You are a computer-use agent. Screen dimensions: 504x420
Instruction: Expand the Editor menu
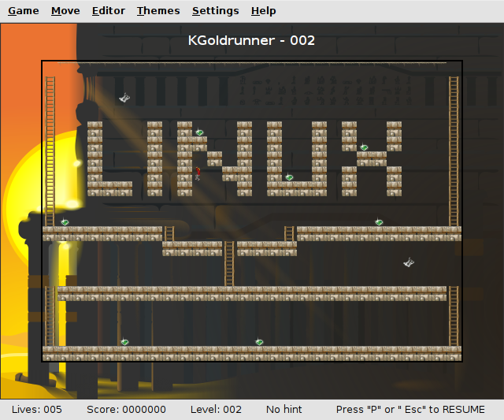click(x=108, y=11)
